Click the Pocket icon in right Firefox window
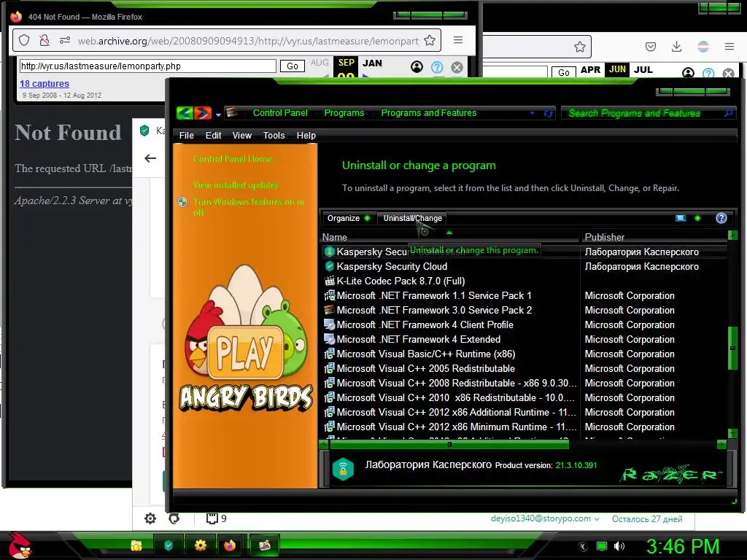747x560 pixels. coord(650,46)
